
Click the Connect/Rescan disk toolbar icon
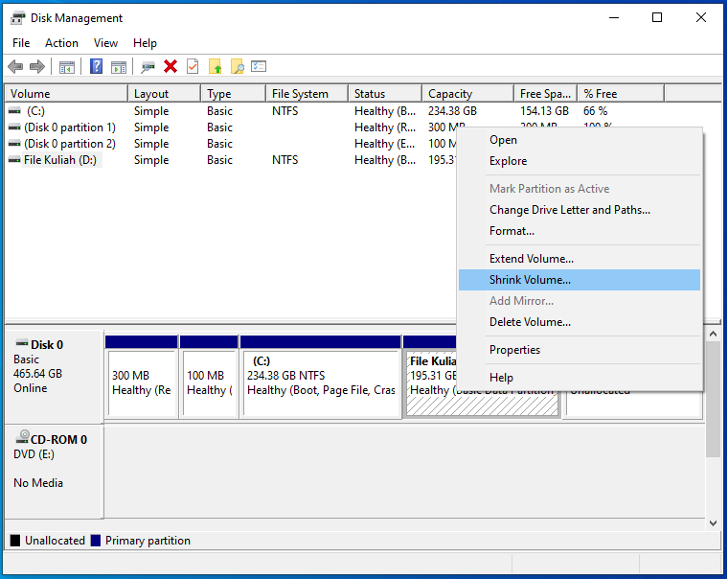[x=148, y=66]
